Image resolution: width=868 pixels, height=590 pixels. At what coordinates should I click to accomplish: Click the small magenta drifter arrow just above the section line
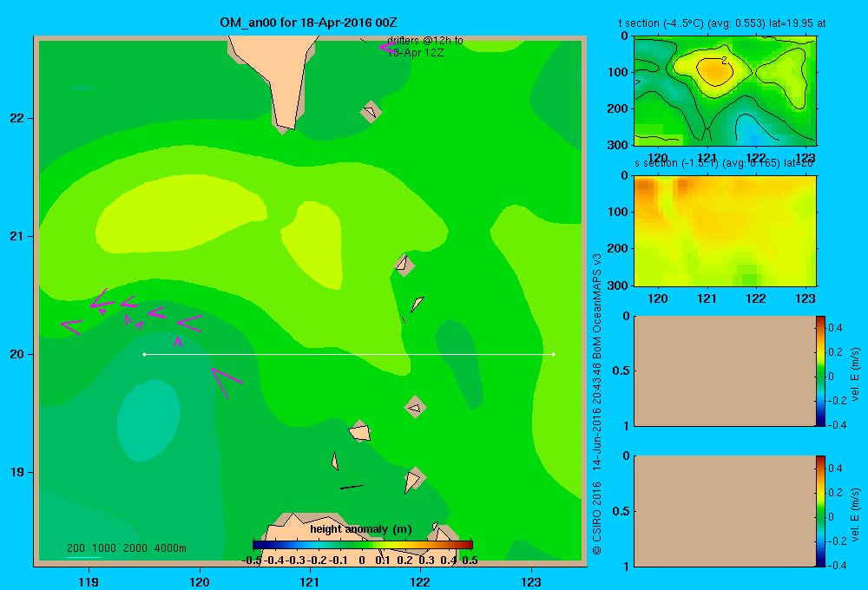coord(178,340)
